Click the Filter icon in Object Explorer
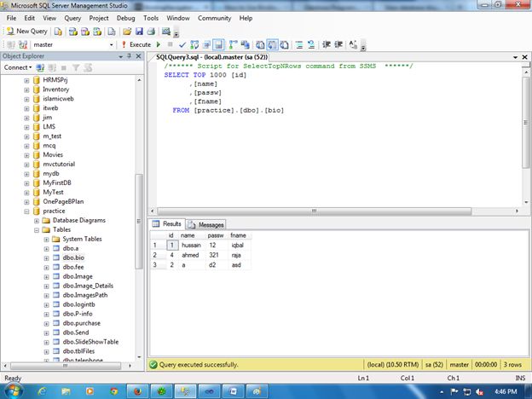 click(x=75, y=66)
